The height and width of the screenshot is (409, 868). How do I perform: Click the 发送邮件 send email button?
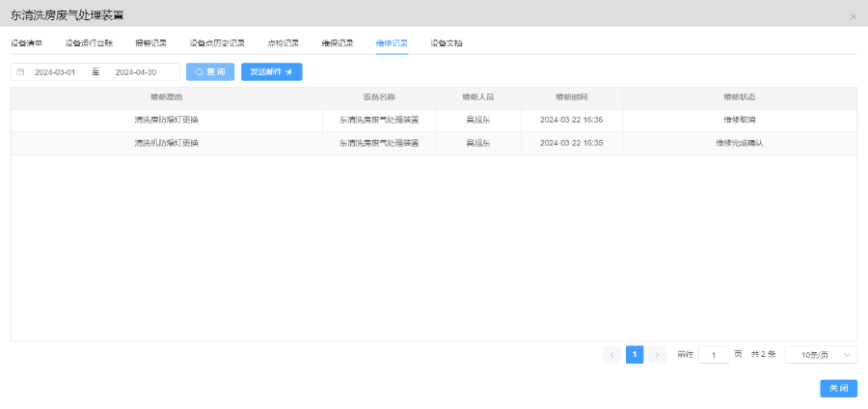[271, 72]
